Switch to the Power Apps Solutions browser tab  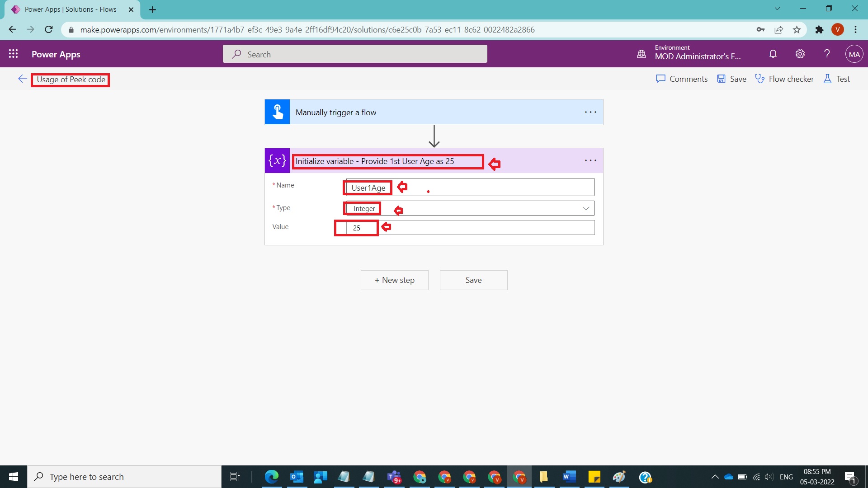(68, 9)
